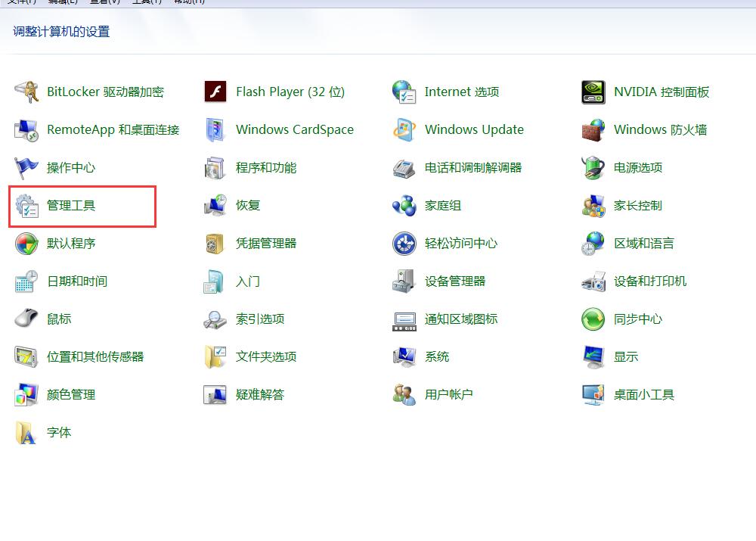This screenshot has width=756, height=541.
Task: Click the 系统 link
Action: pos(437,356)
